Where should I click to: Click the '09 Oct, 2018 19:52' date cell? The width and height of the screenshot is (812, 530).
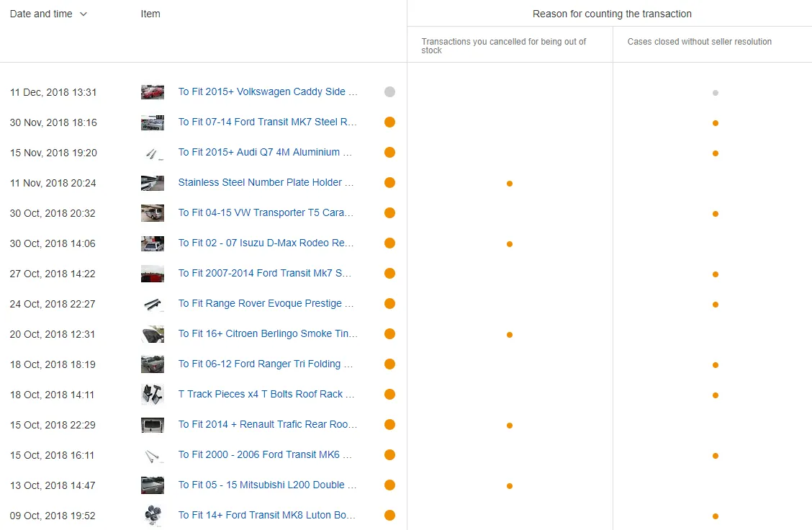(53, 516)
